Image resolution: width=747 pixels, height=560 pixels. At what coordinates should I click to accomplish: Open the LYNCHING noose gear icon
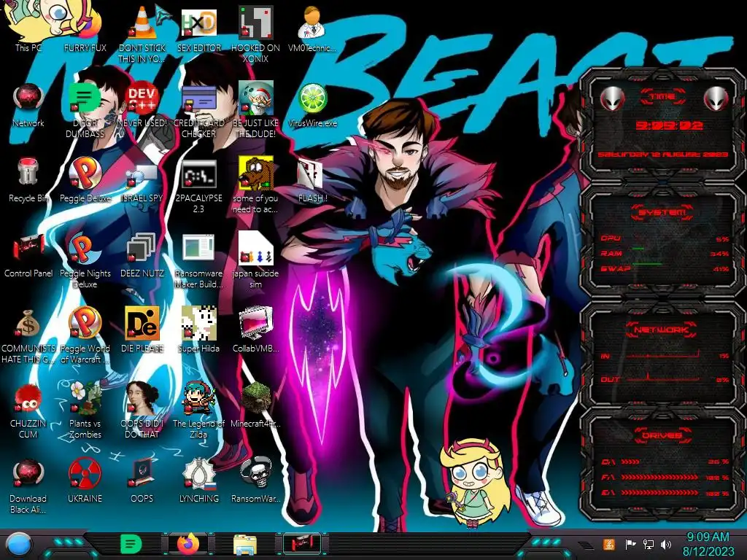coord(198,481)
